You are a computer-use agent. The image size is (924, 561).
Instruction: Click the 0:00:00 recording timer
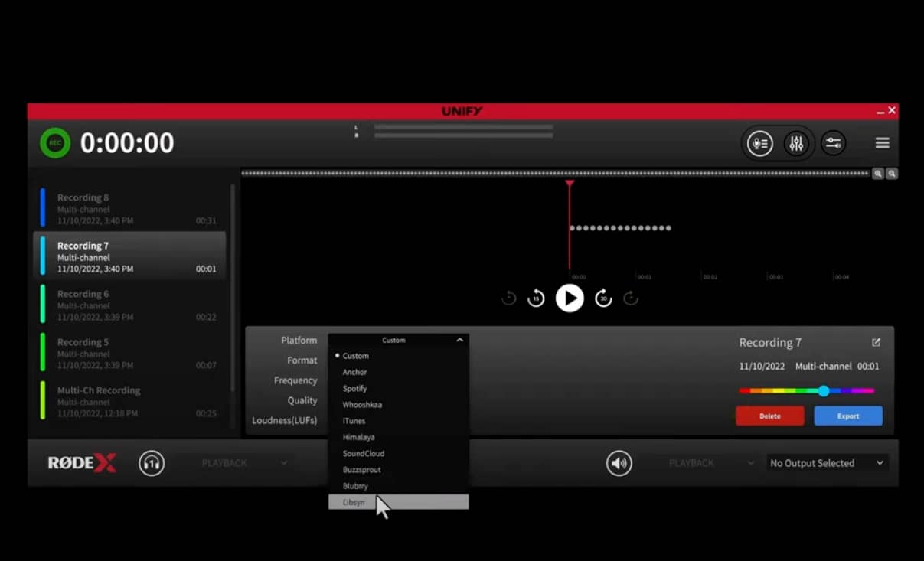click(x=127, y=143)
